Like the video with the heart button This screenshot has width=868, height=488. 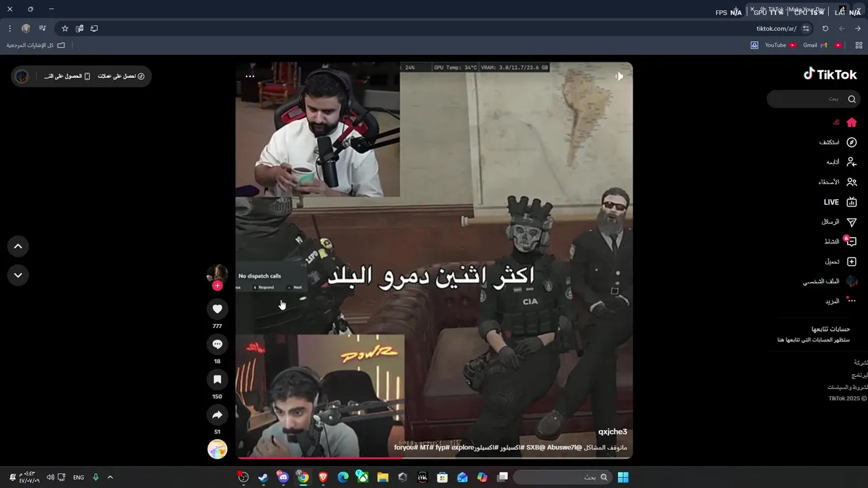217,309
